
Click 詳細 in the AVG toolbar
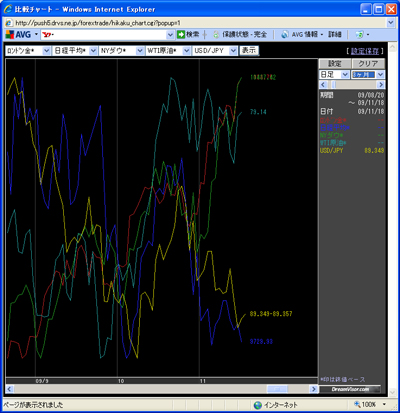pos(335,34)
